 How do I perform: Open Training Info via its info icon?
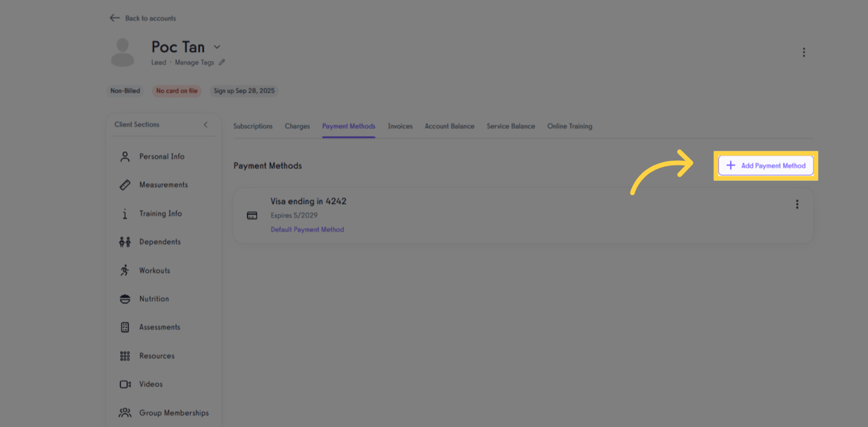click(x=125, y=213)
